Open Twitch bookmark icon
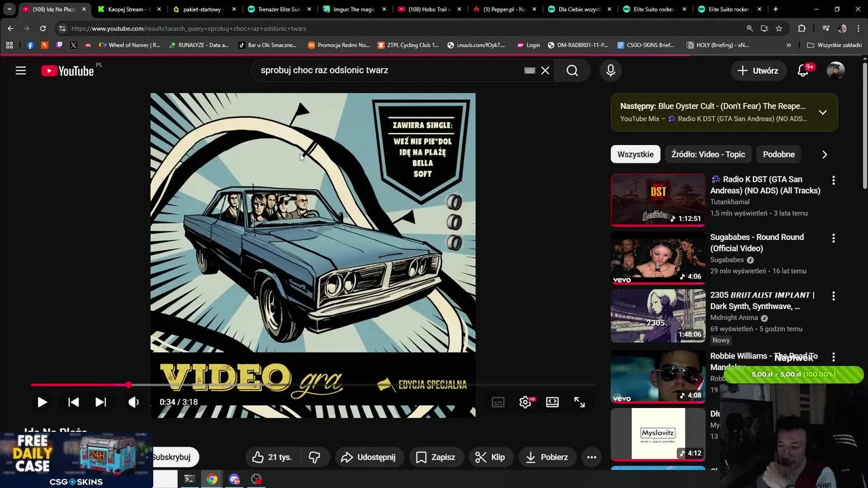 (x=59, y=45)
